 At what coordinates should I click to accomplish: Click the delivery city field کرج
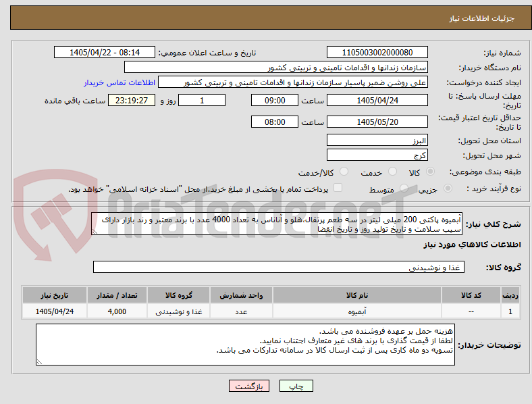coord(377,155)
